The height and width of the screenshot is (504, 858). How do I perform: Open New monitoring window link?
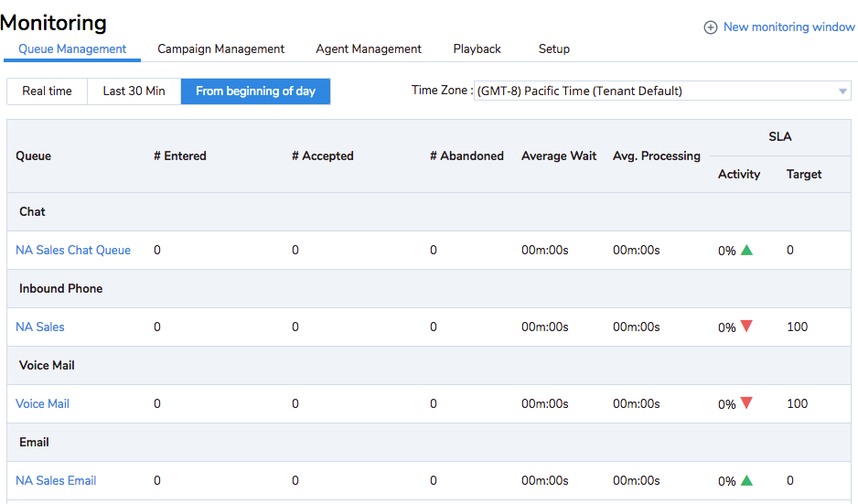789,27
